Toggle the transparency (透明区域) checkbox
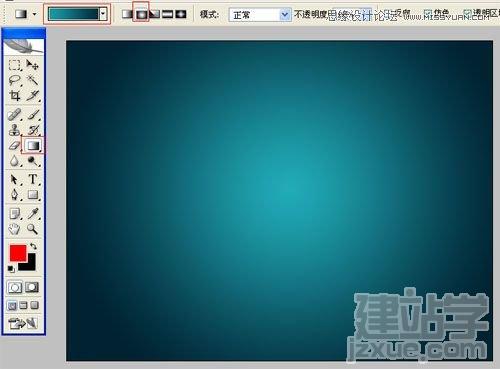 467,13
